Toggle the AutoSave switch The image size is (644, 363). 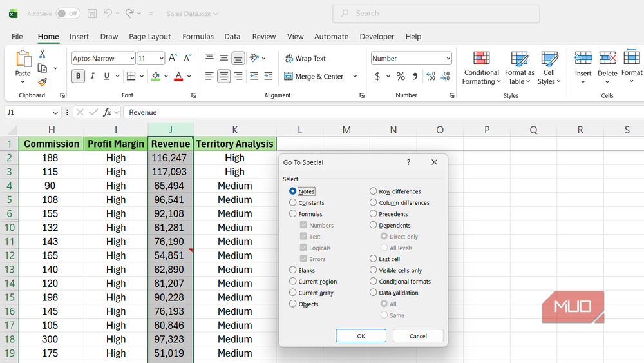click(x=68, y=14)
